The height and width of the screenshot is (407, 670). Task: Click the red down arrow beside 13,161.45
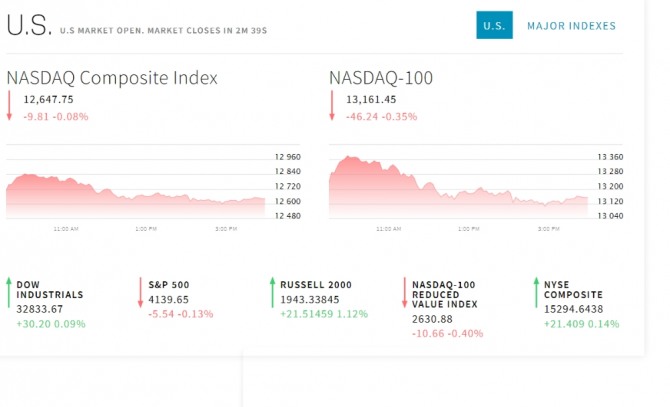click(332, 106)
